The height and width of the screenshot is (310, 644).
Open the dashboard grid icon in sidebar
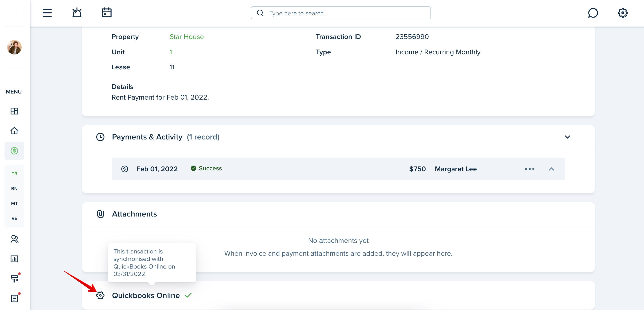pos(14,111)
